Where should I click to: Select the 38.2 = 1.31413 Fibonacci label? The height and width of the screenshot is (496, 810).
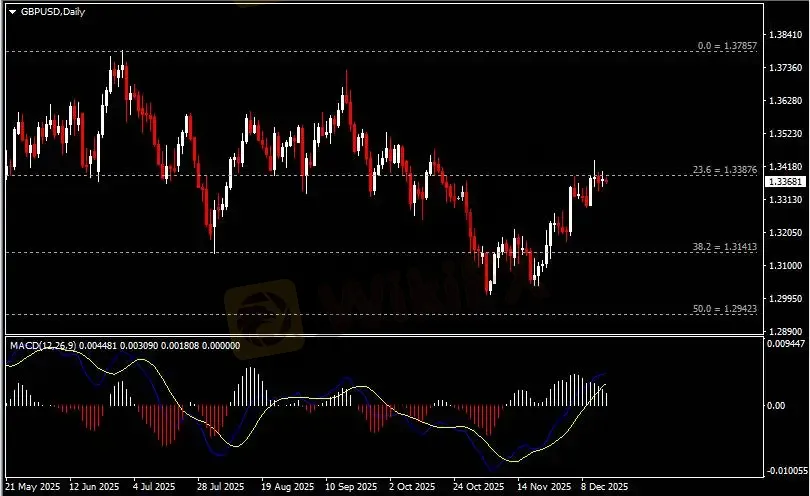(x=725, y=247)
